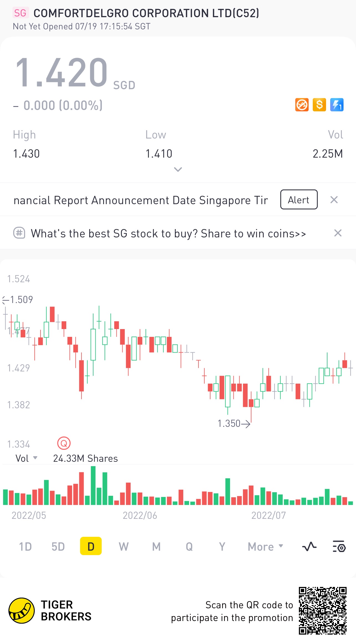Open the chart settings icon
This screenshot has height=644, width=356.
point(339,546)
